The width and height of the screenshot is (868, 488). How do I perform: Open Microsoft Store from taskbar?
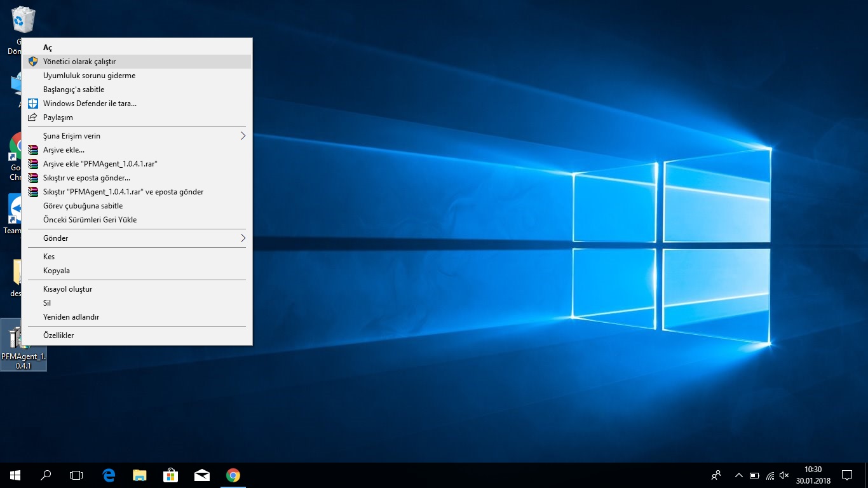point(171,475)
